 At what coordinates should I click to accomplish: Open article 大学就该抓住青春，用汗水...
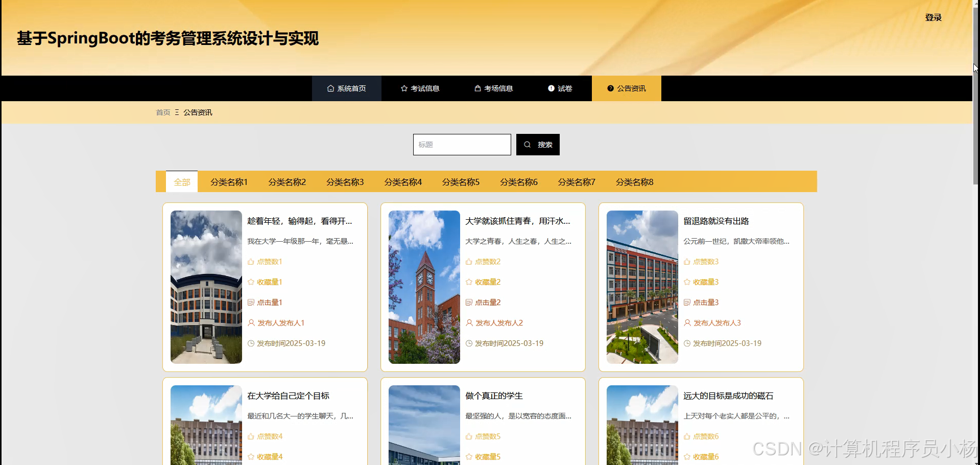517,221
